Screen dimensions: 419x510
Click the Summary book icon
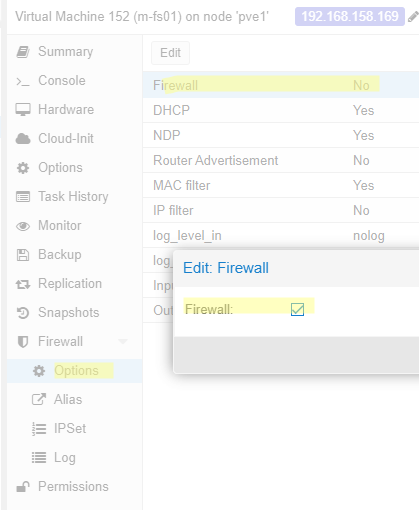click(x=23, y=52)
